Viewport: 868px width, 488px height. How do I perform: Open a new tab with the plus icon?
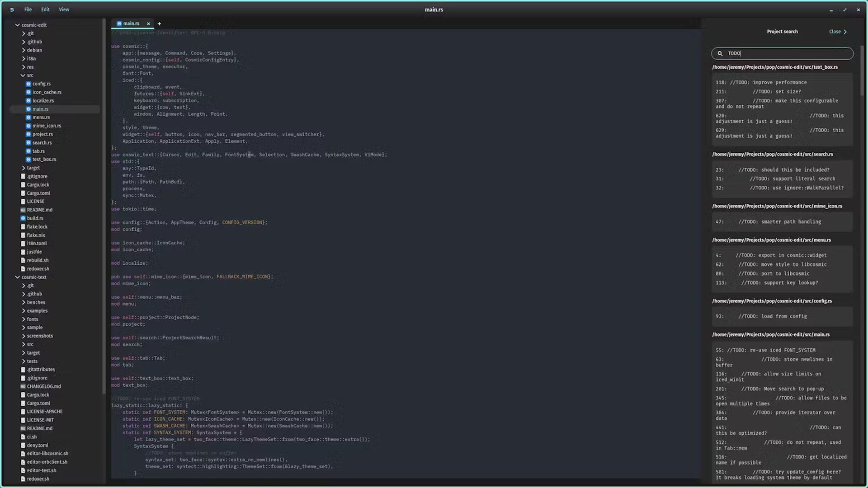tap(159, 23)
